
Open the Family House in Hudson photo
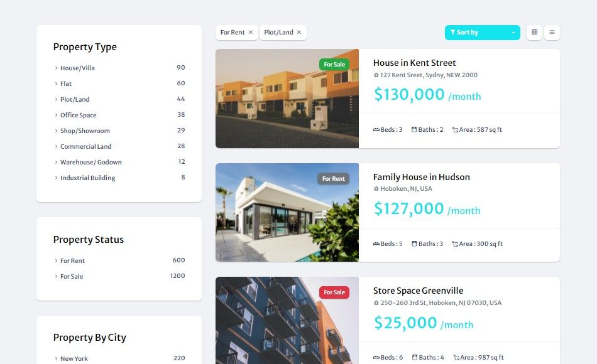coord(287,212)
